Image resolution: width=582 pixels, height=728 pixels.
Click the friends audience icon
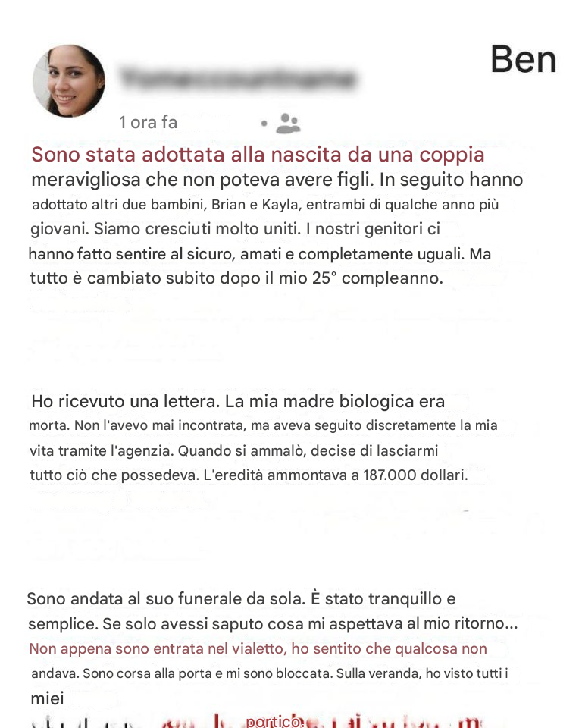pyautogui.click(x=288, y=123)
